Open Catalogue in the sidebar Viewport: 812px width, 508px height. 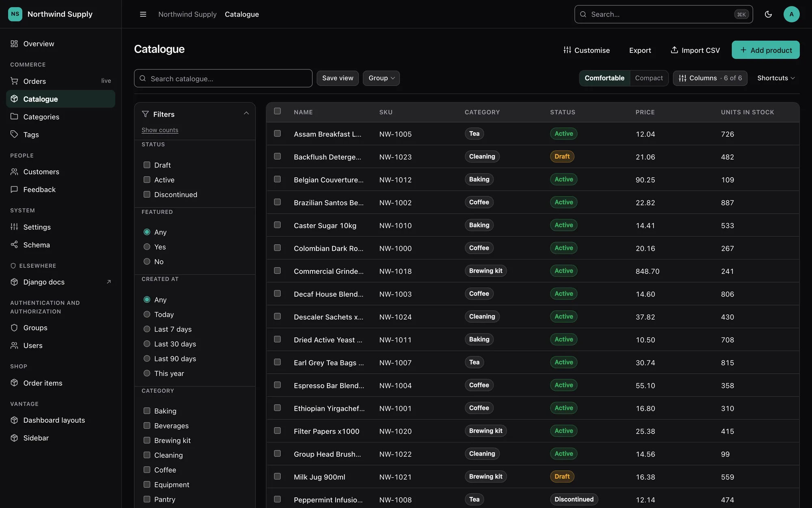60,99
